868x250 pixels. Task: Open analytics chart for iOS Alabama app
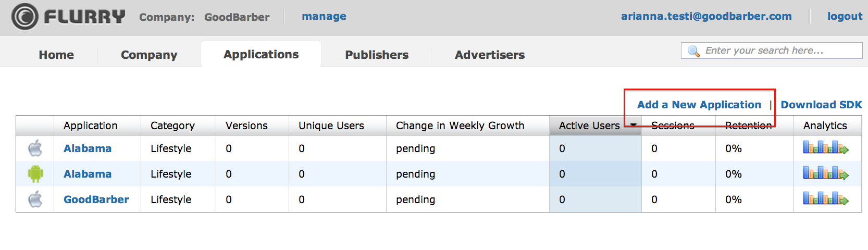[826, 148]
